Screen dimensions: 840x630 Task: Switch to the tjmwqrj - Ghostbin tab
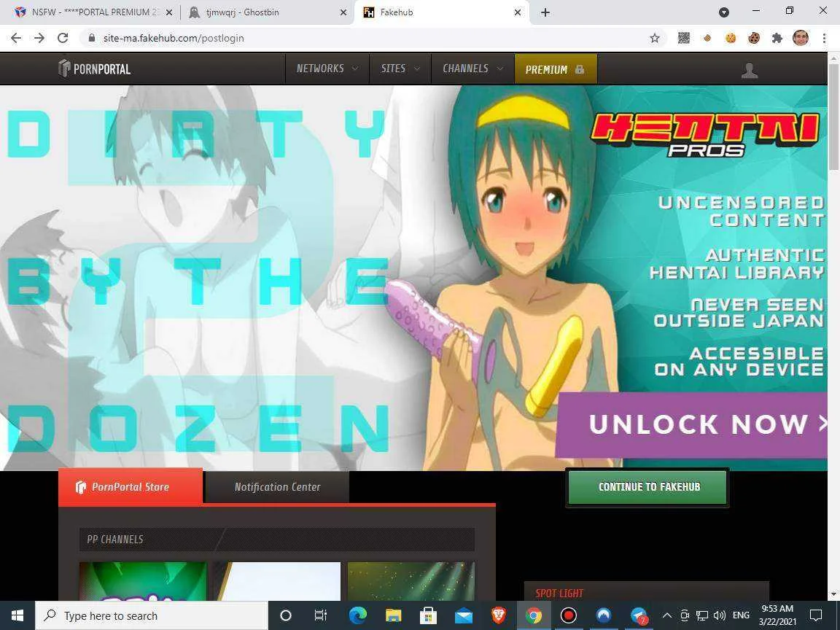[266, 12]
